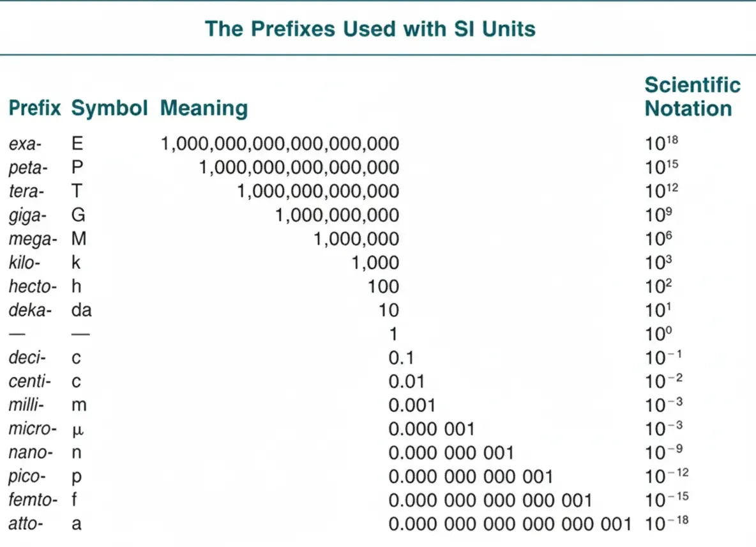The height and width of the screenshot is (547, 756).
Task: Select the "Prefix" column header
Action: tap(34, 108)
